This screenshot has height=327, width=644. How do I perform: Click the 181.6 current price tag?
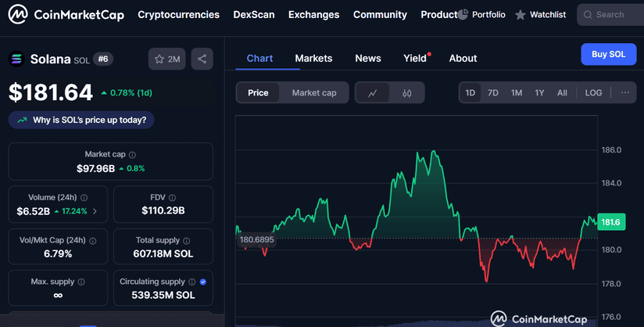click(611, 222)
